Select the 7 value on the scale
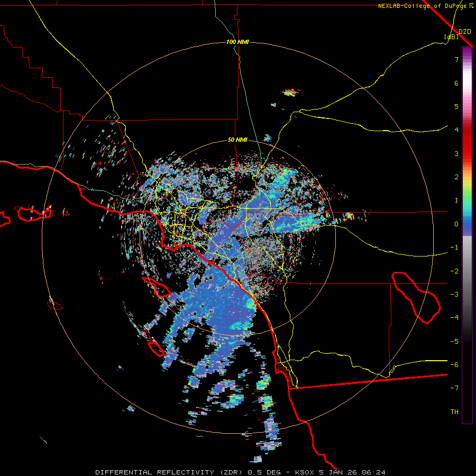The width and height of the screenshot is (476, 476). point(456,59)
